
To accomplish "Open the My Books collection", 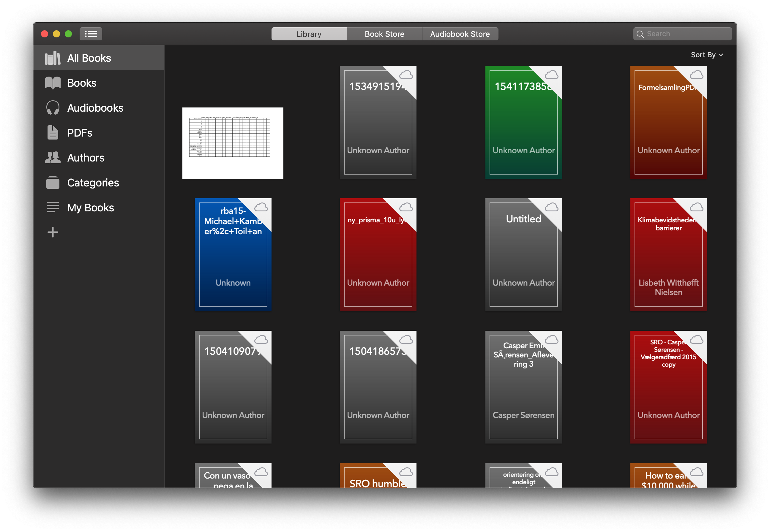I will [x=99, y=207].
